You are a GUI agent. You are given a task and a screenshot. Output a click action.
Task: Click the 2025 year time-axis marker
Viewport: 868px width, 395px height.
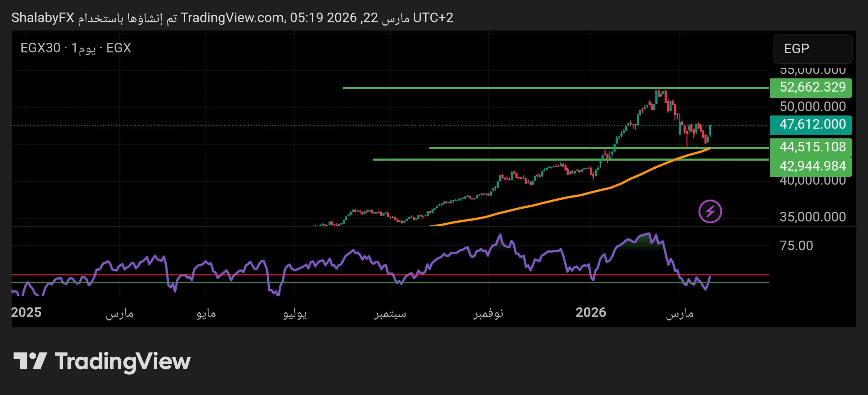coord(26,313)
